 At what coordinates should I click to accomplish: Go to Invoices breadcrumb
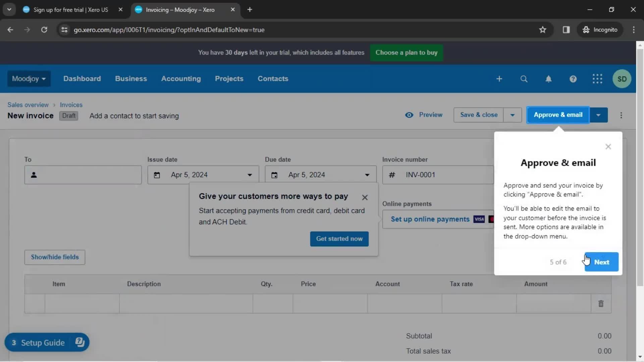(71, 105)
